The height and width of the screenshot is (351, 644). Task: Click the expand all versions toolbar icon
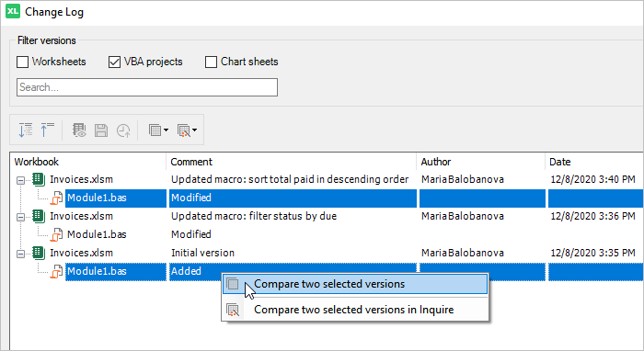point(26,130)
